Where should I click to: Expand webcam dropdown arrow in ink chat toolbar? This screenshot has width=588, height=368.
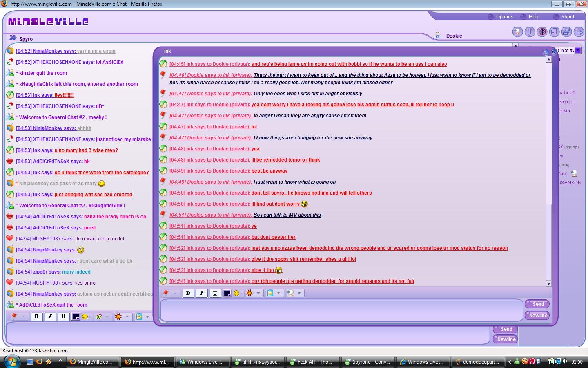click(299, 293)
